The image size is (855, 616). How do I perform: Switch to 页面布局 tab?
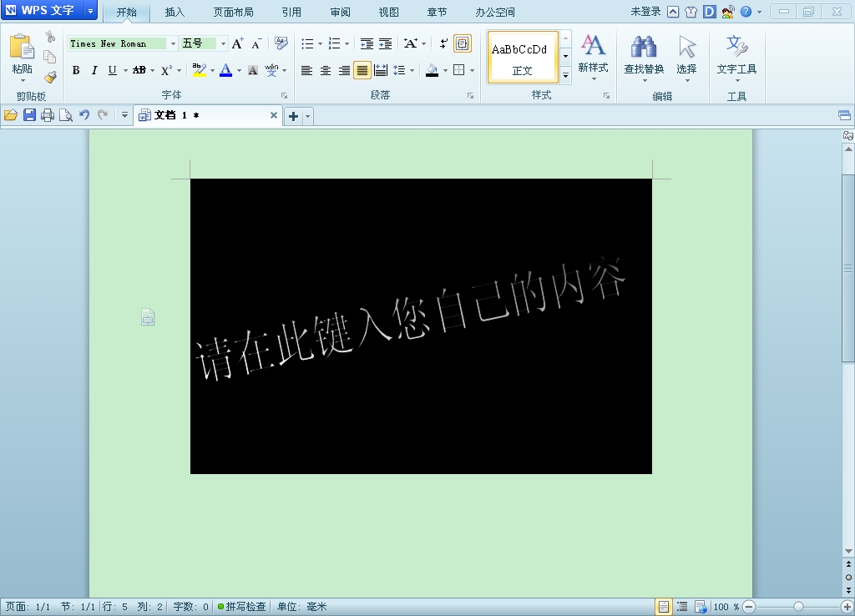(233, 12)
